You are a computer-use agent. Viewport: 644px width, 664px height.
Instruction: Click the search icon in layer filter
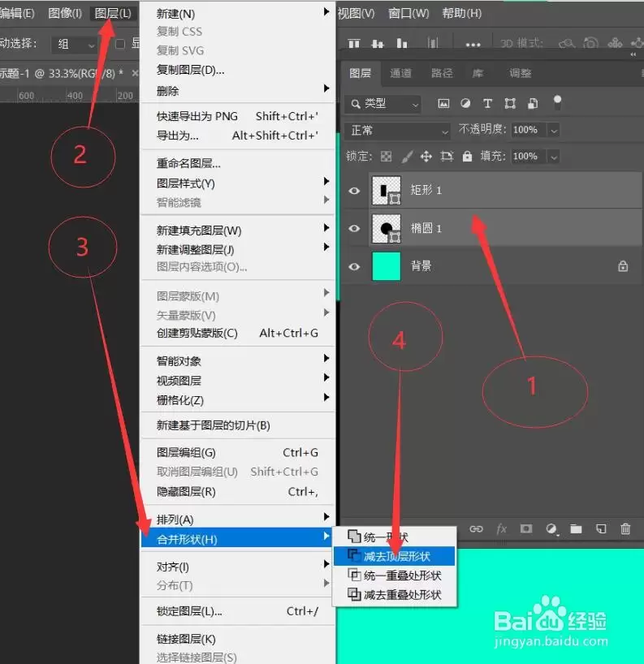point(356,104)
